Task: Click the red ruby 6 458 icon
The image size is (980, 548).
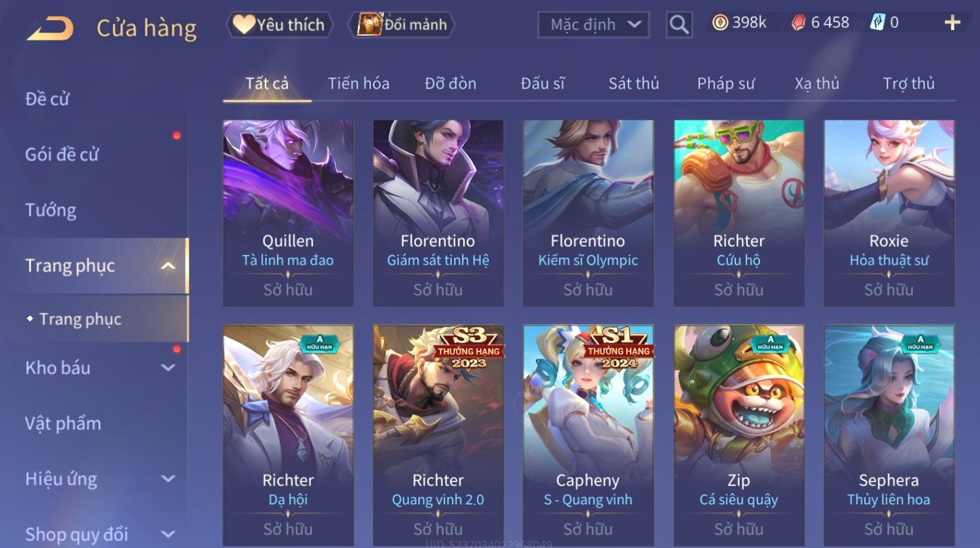Action: click(798, 23)
